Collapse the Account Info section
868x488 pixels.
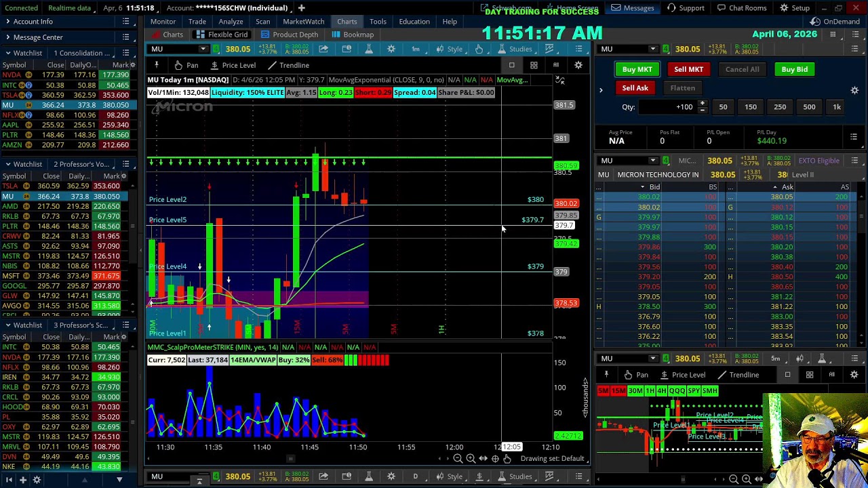7,22
